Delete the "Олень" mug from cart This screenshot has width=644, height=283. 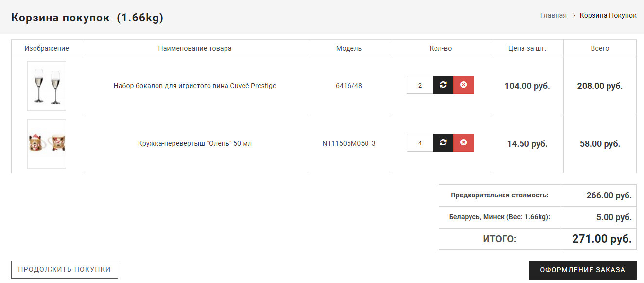(x=464, y=143)
